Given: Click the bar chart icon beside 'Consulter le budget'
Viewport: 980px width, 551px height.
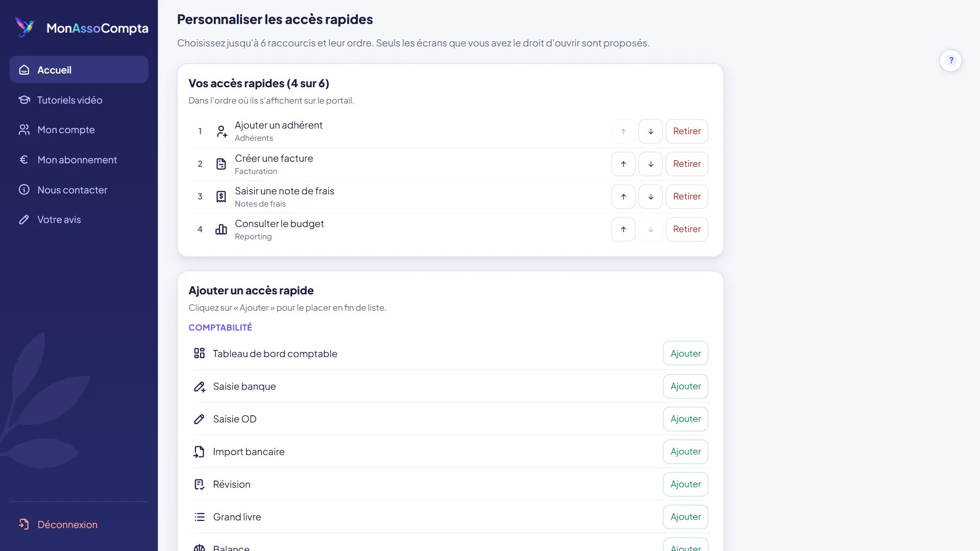Looking at the screenshot, I should (221, 229).
